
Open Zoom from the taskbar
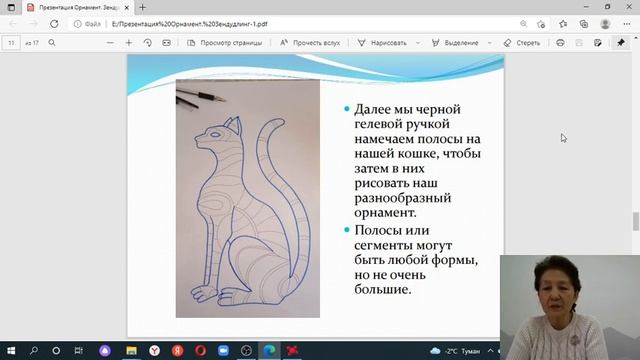(223, 351)
